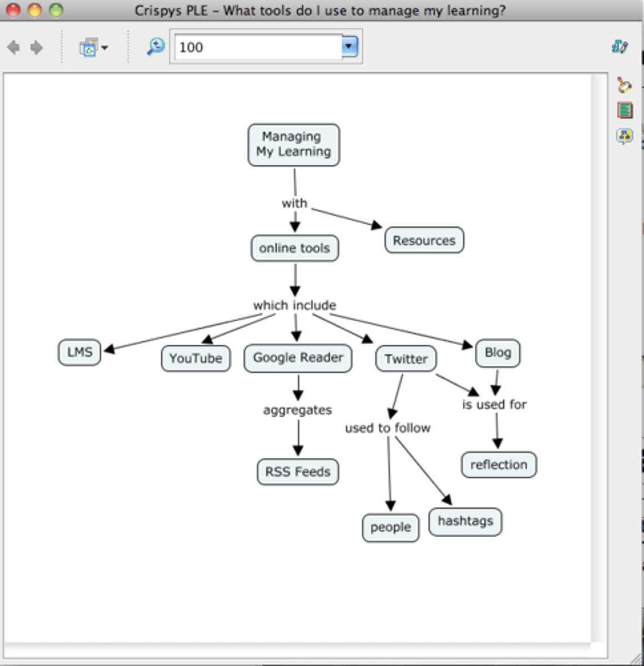Viewport: 644px width, 666px height.
Task: Select the Blog concept node
Action: click(x=498, y=353)
